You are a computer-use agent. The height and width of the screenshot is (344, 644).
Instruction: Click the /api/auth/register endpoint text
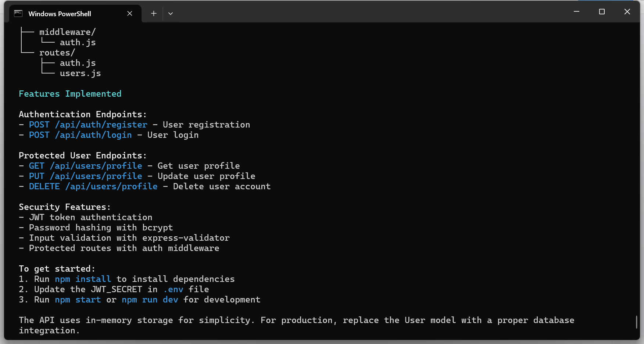tap(101, 125)
